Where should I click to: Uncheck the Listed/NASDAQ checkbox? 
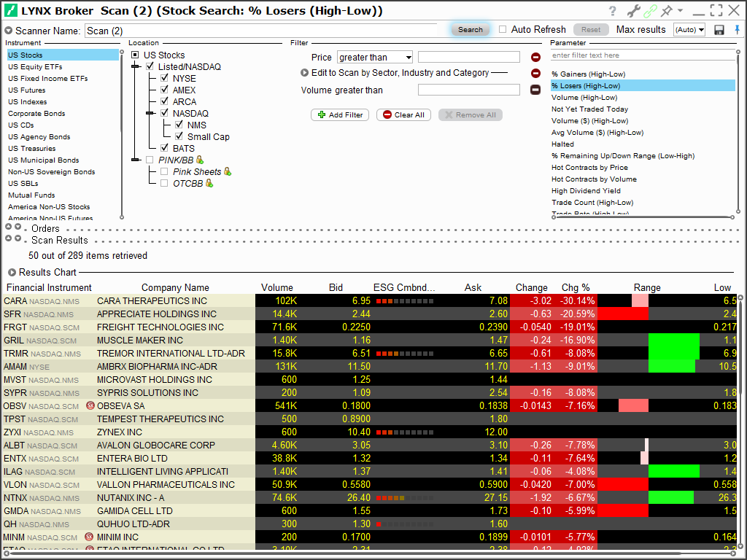tap(150, 66)
